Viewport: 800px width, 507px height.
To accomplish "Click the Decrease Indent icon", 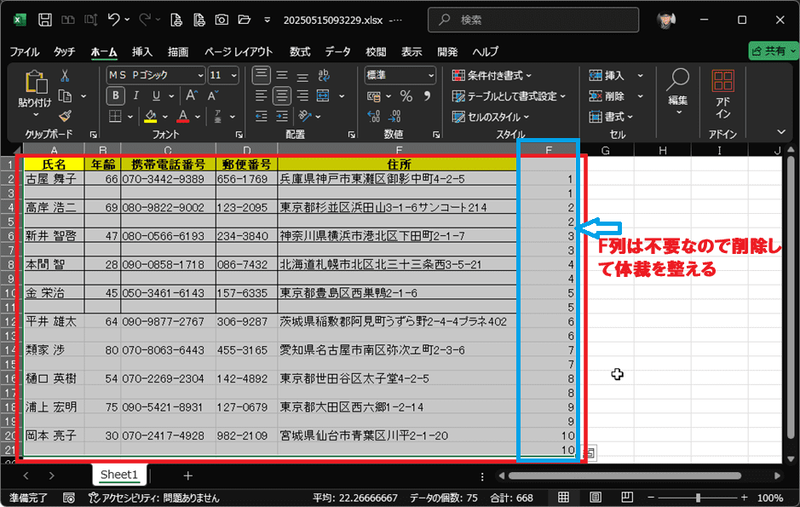I will 261,116.
